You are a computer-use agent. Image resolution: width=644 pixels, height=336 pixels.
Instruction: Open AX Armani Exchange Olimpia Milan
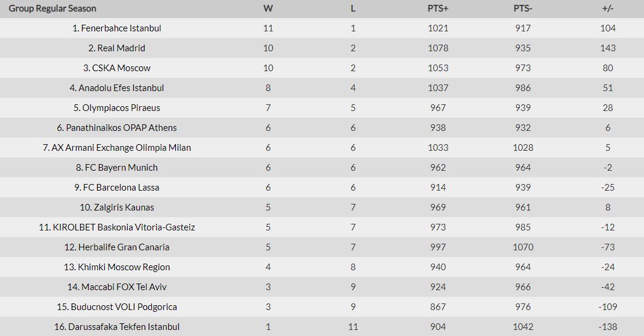(x=117, y=148)
